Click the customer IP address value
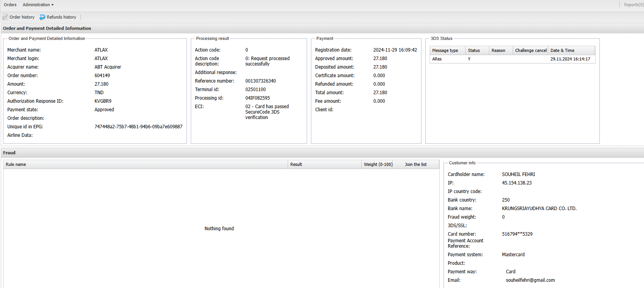 [517, 183]
